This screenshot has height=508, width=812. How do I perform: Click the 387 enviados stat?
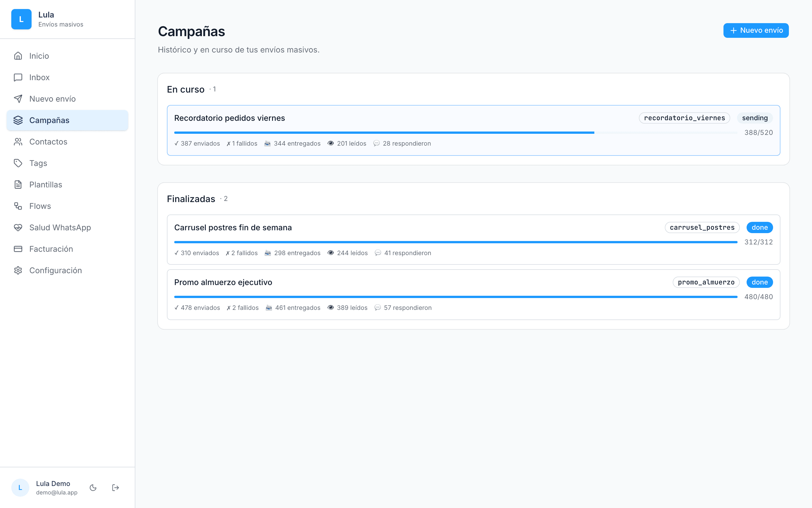click(x=197, y=143)
